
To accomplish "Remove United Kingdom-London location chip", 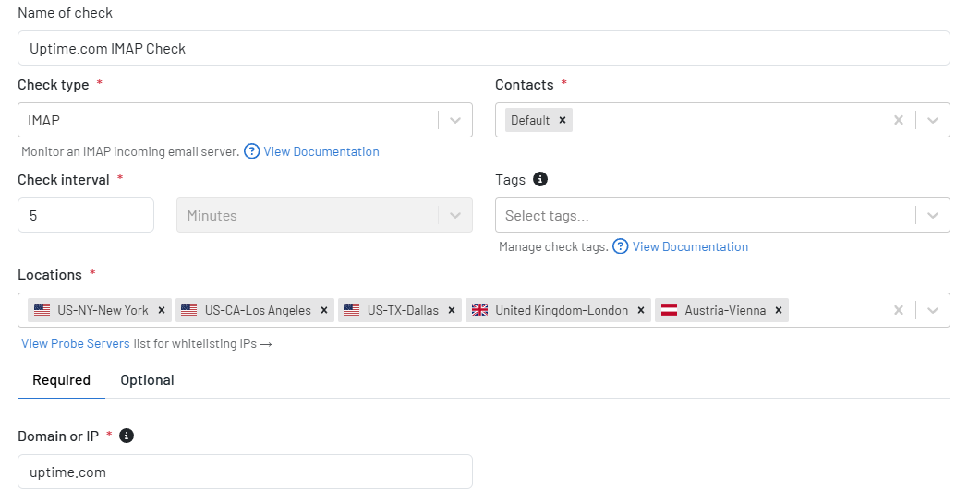I will tap(641, 310).
